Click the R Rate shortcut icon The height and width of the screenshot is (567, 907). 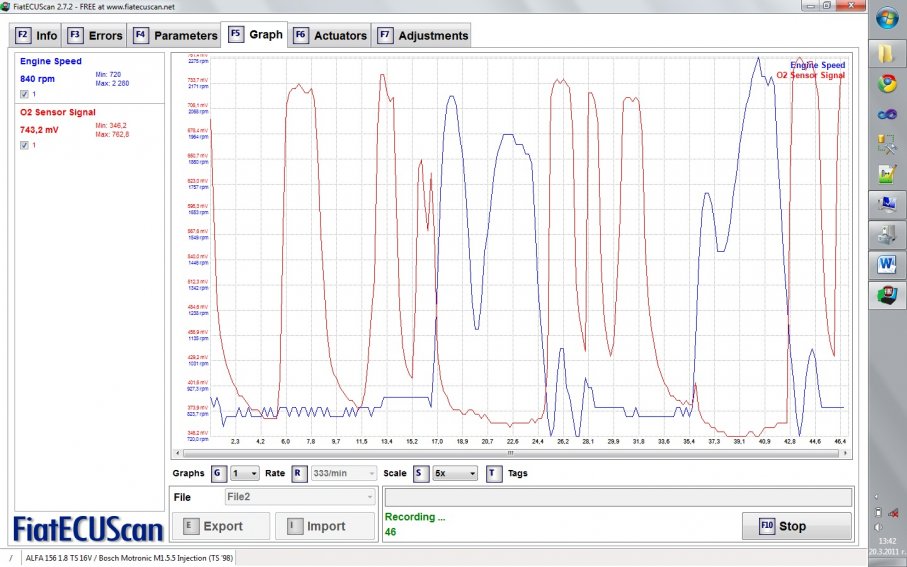[x=298, y=473]
